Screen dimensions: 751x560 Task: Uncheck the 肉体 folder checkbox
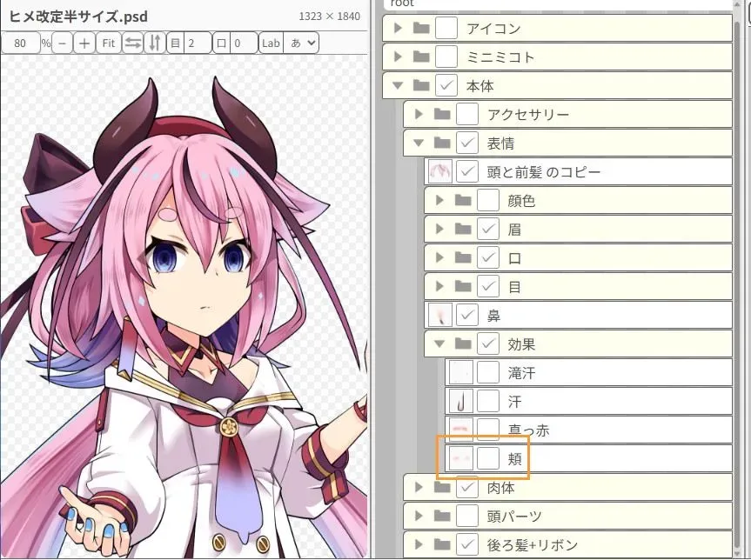pyautogui.click(x=467, y=488)
